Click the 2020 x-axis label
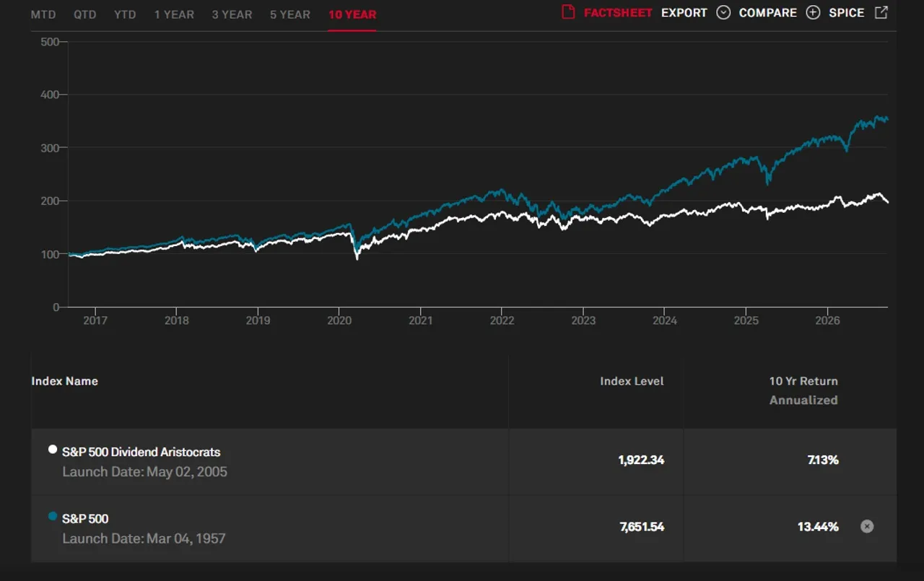 339,320
